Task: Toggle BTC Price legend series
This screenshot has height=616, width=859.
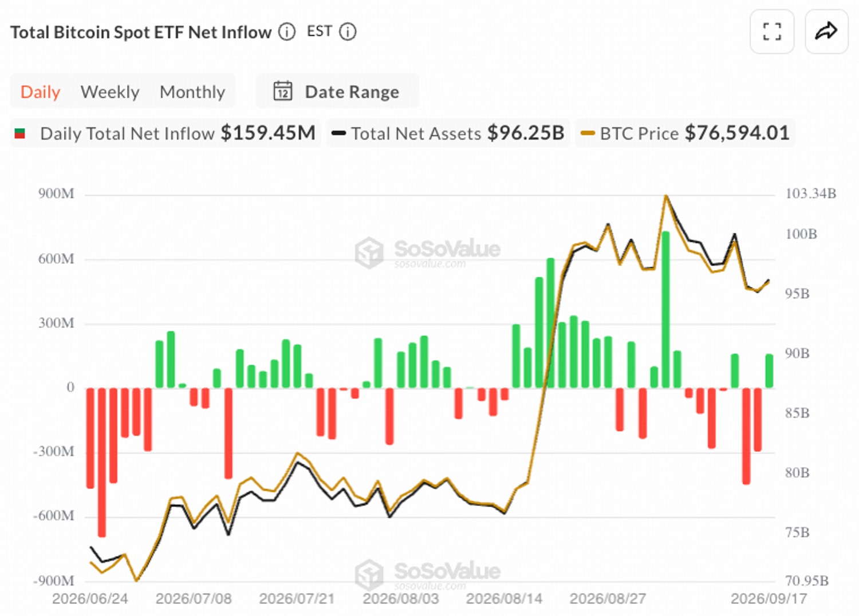Action: click(x=685, y=133)
